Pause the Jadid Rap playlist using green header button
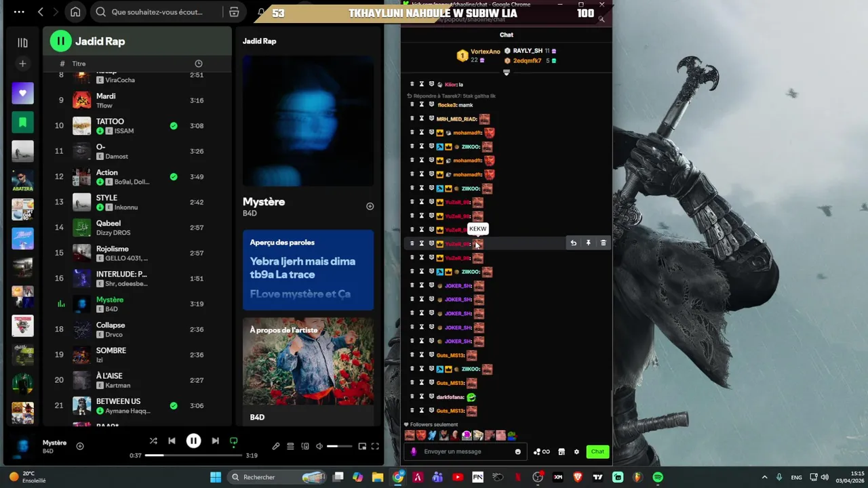The width and height of the screenshot is (868, 488). 60,41
